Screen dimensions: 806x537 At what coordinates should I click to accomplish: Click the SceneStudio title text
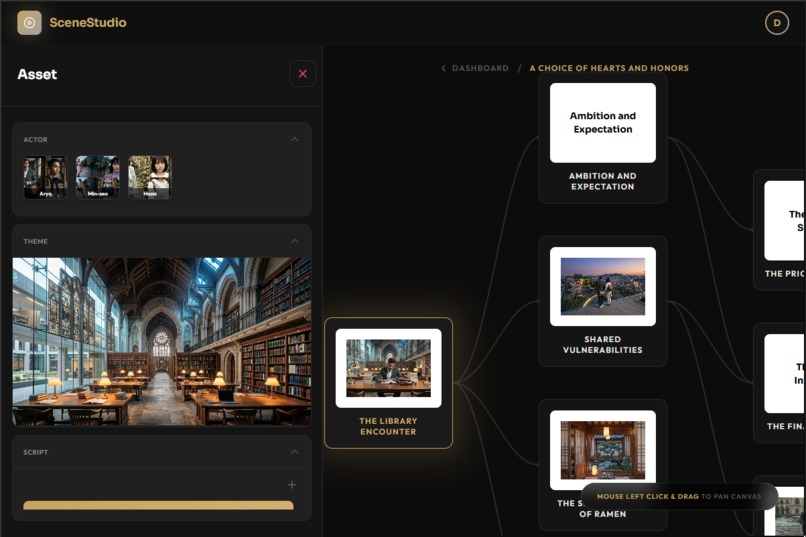pyautogui.click(x=88, y=23)
